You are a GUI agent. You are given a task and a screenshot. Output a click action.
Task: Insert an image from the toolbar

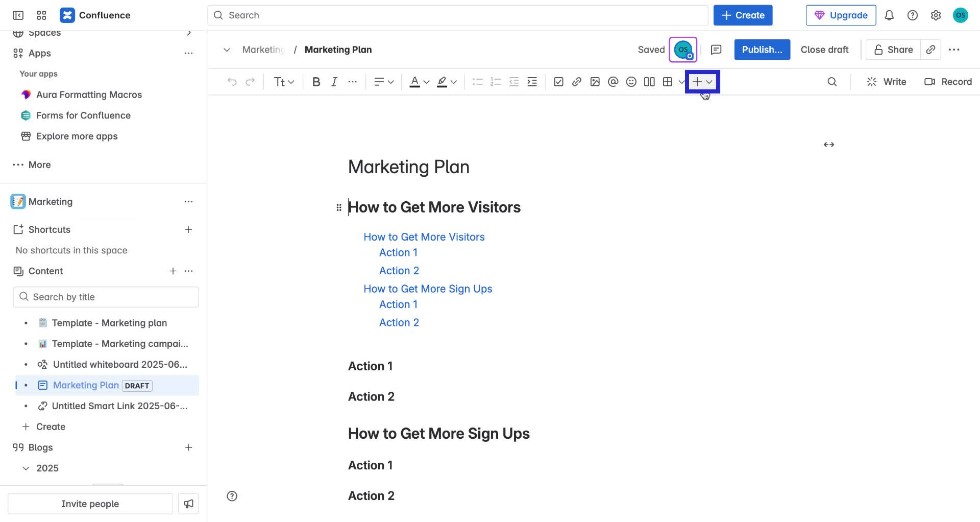click(595, 82)
